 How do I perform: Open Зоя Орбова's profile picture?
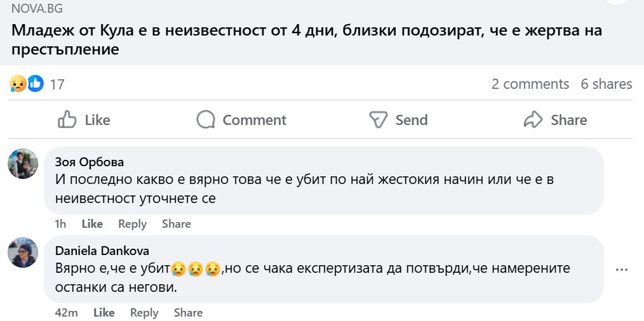(x=23, y=164)
